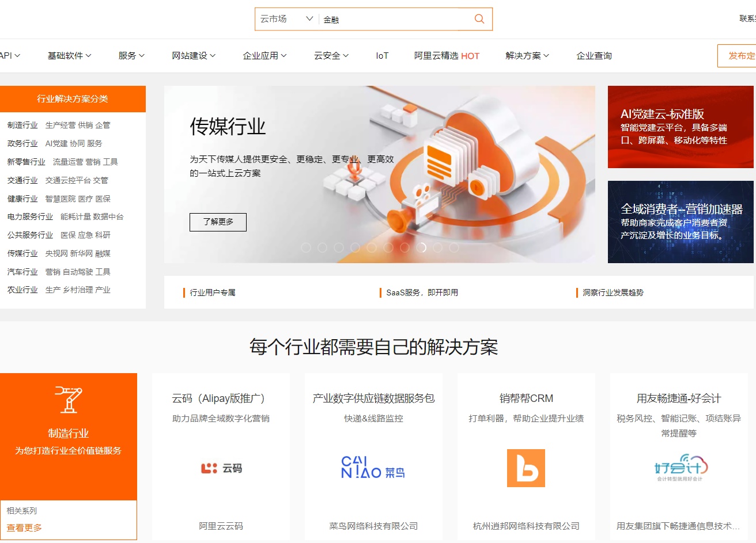Image resolution: width=756 pixels, height=543 pixels.
Task: Open the IoT menu item
Action: [382, 56]
